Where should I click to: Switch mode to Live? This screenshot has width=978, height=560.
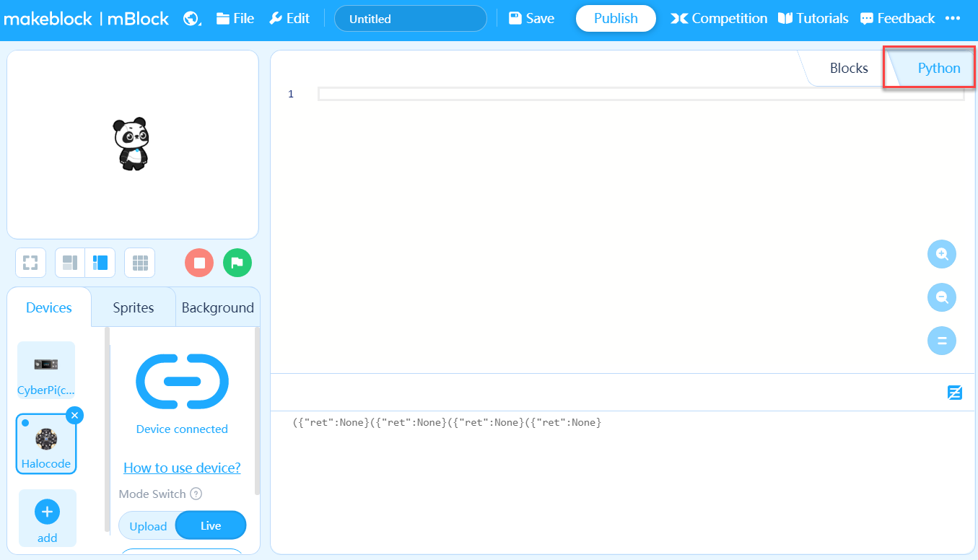211,525
